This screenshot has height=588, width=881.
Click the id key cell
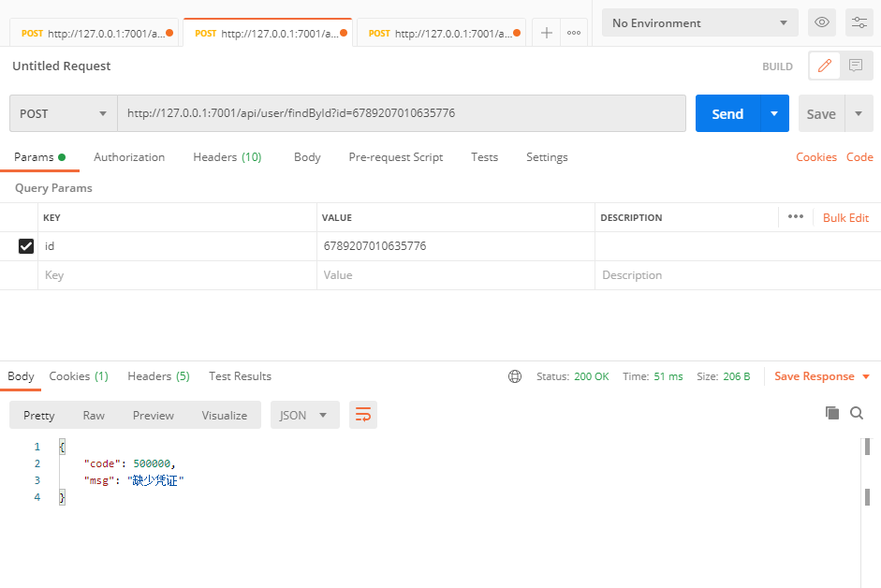click(x=177, y=246)
